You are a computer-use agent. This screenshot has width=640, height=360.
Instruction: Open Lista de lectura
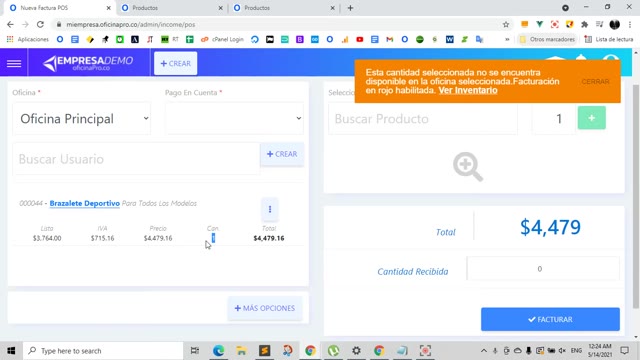coord(609,39)
